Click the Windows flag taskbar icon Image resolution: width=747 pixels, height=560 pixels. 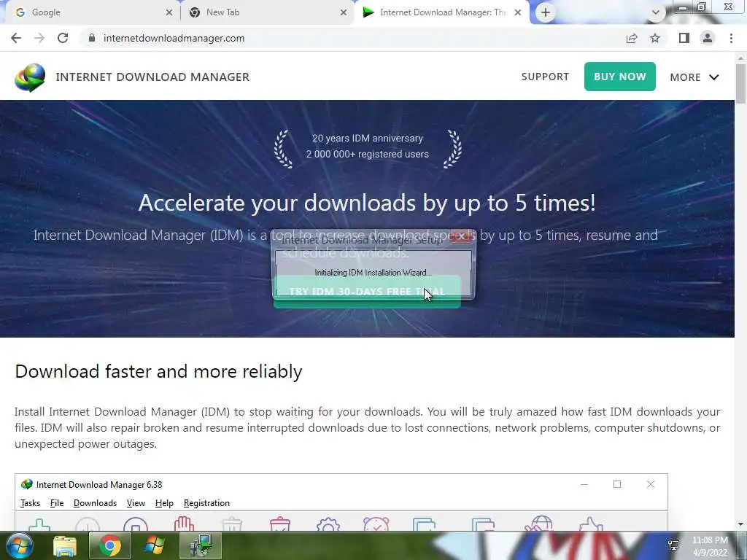pyautogui.click(x=154, y=546)
